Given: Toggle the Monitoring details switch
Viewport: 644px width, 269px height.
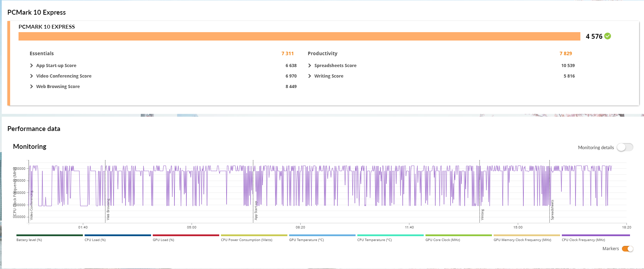Looking at the screenshot, I should click(x=625, y=147).
